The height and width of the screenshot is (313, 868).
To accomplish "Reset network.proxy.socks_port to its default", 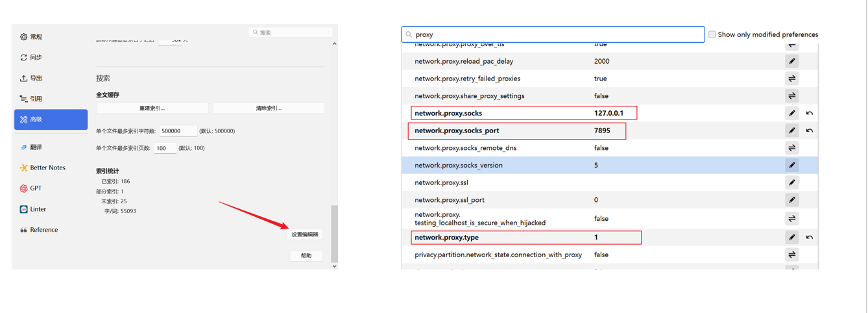I will (809, 131).
